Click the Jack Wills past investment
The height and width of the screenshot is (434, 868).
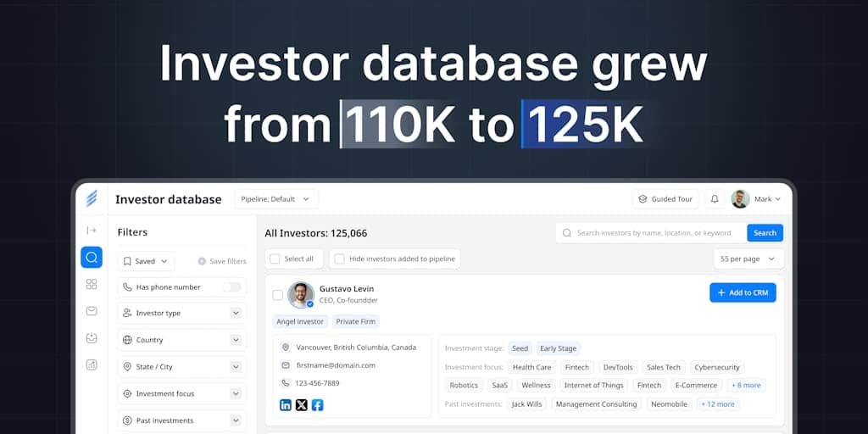527,404
